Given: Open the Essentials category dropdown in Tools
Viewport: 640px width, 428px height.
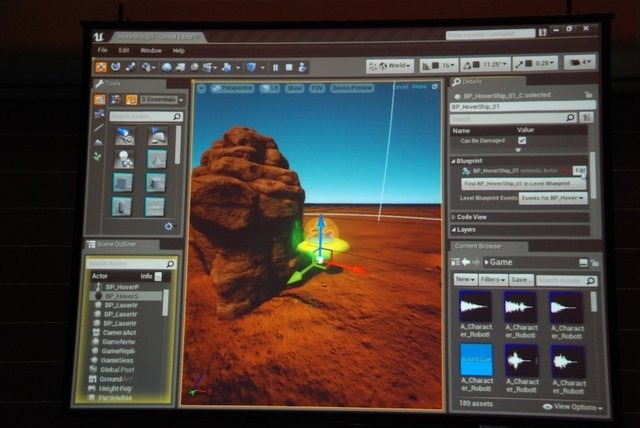Looking at the screenshot, I should pyautogui.click(x=162, y=100).
